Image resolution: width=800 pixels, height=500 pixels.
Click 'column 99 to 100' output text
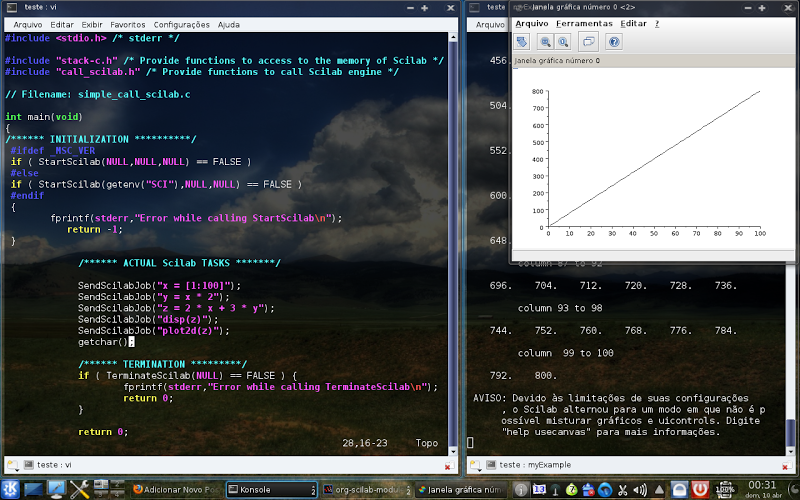pyautogui.click(x=565, y=353)
